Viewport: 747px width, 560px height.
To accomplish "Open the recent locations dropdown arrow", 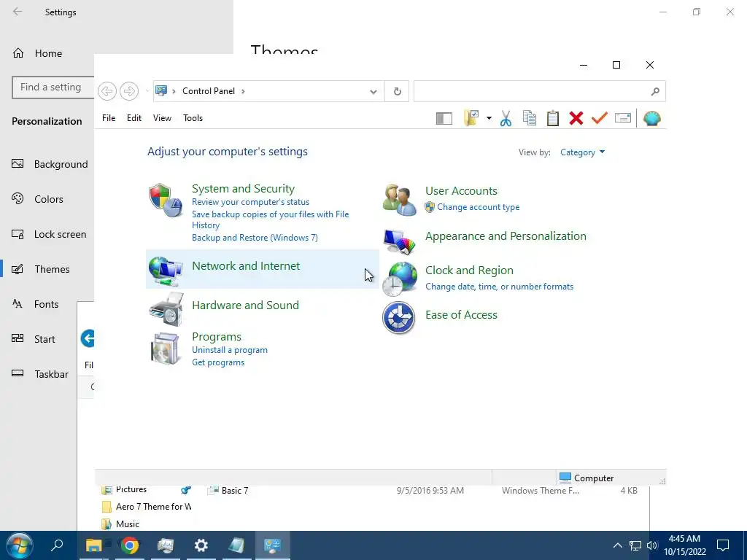I will 147,91.
